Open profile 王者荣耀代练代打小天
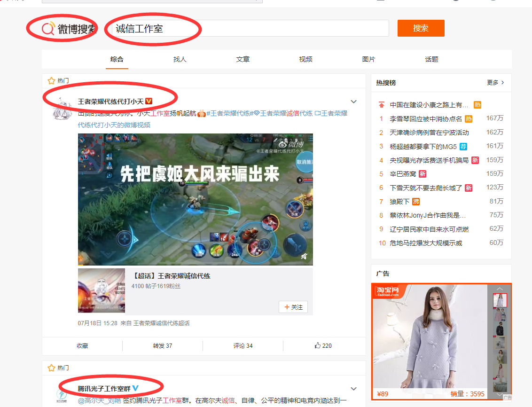This screenshot has width=532, height=407. pyautogui.click(x=110, y=102)
